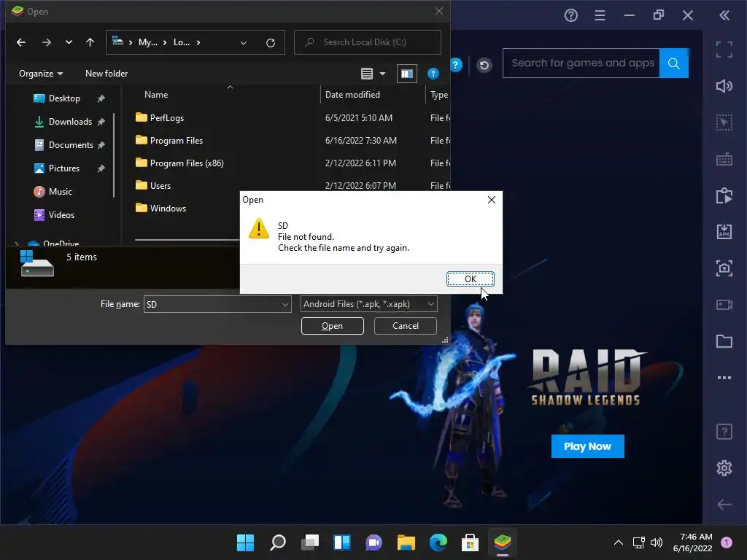Select the PerfLogs folder
Viewport: 747px width, 560px height.
(x=167, y=118)
